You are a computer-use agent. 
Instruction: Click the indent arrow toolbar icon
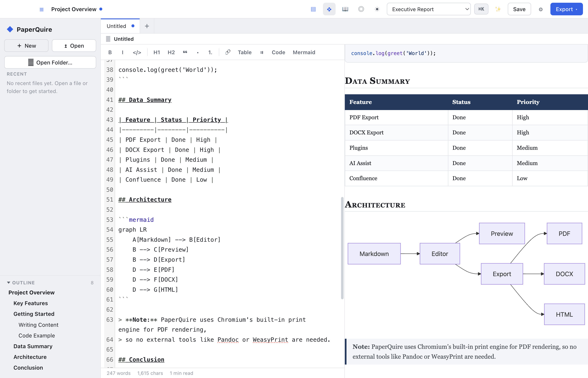(262, 52)
